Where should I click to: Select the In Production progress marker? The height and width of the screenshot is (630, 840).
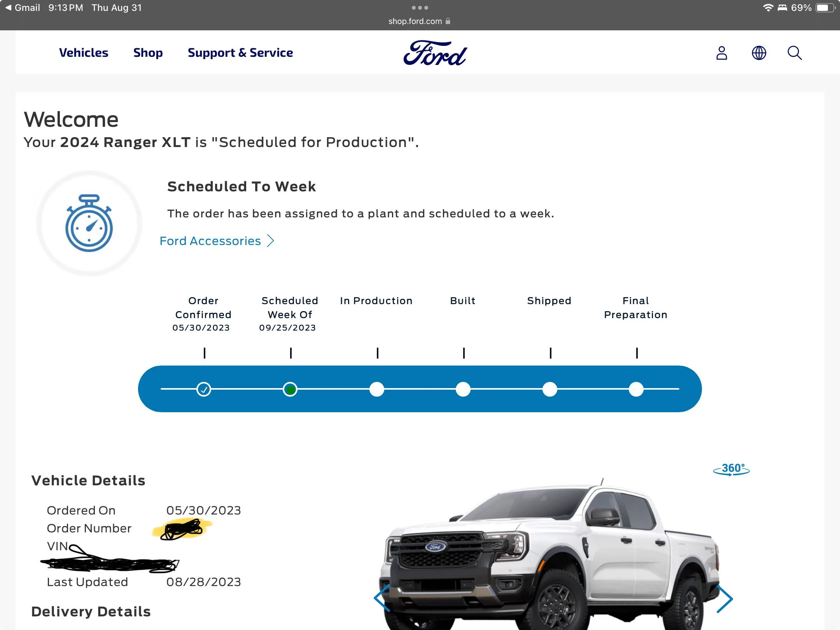click(x=376, y=389)
